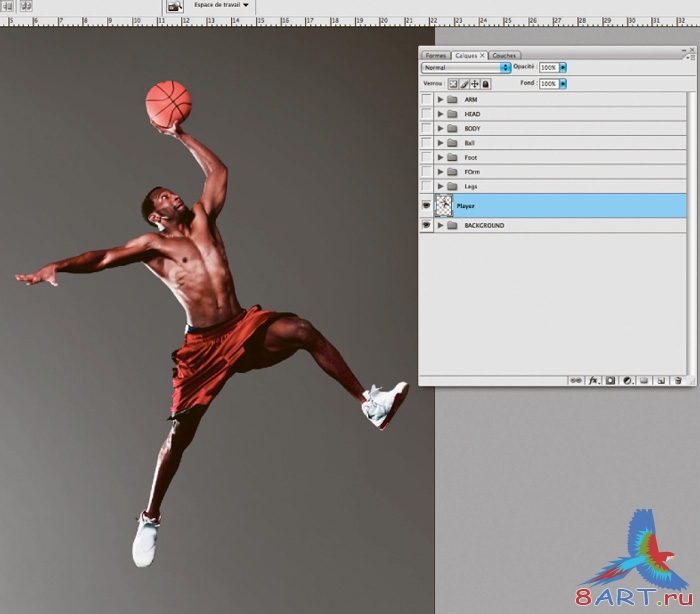Image resolution: width=700 pixels, height=614 pixels.
Task: Add a layer mask using mask icon
Action: click(610, 380)
